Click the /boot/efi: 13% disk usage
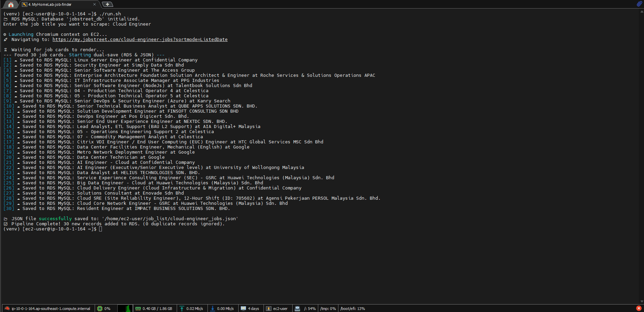This screenshot has width=644, height=312. point(353,309)
